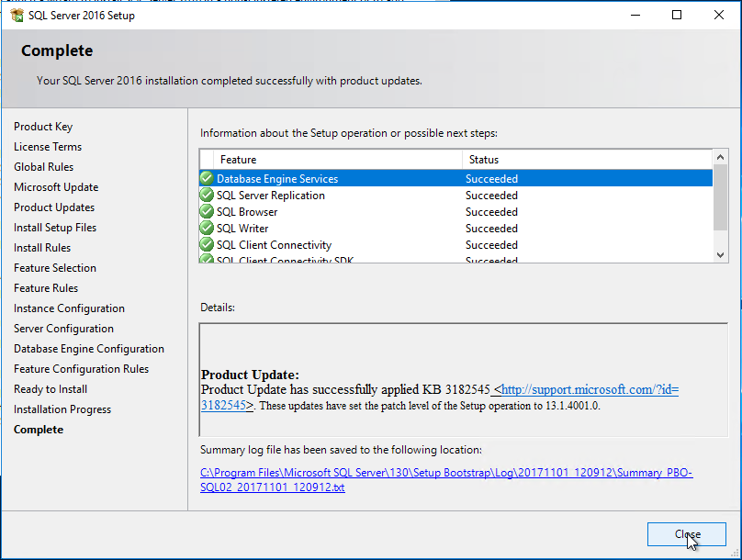Click the feature list vertical scrollbar thumb

coord(720,197)
